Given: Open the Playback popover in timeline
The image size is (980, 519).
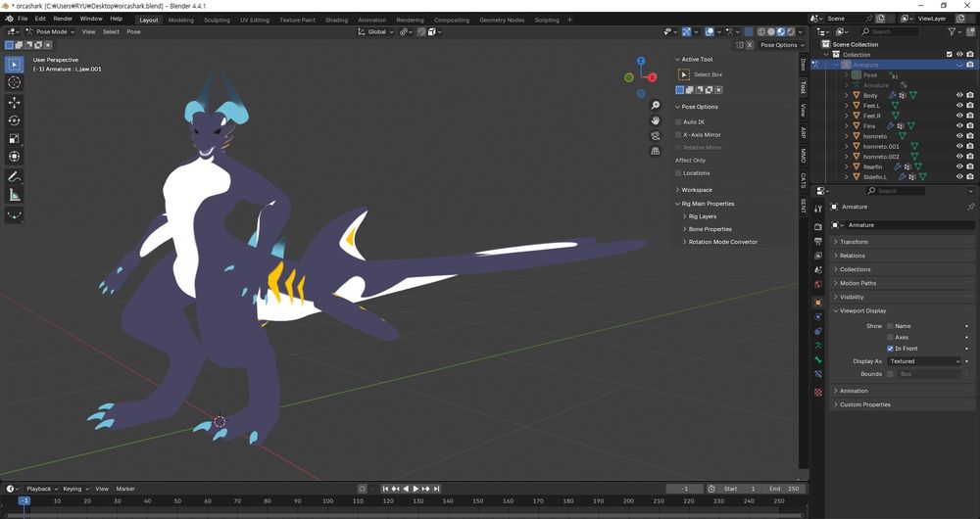Looking at the screenshot, I should [x=42, y=489].
